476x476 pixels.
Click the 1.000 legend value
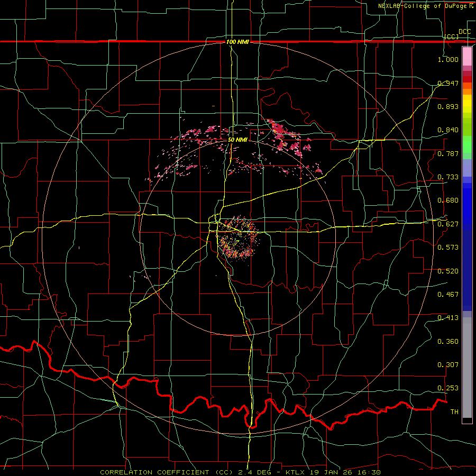pyautogui.click(x=448, y=59)
